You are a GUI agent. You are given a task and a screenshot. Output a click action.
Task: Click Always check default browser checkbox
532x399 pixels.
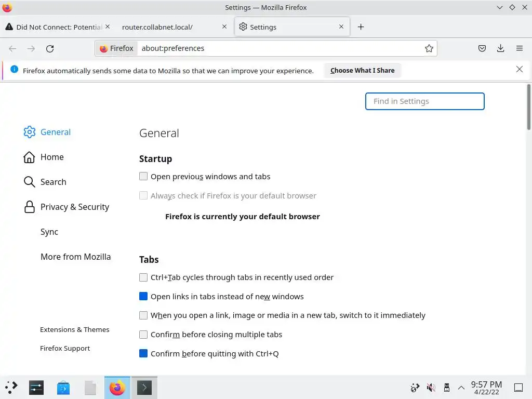tap(143, 195)
